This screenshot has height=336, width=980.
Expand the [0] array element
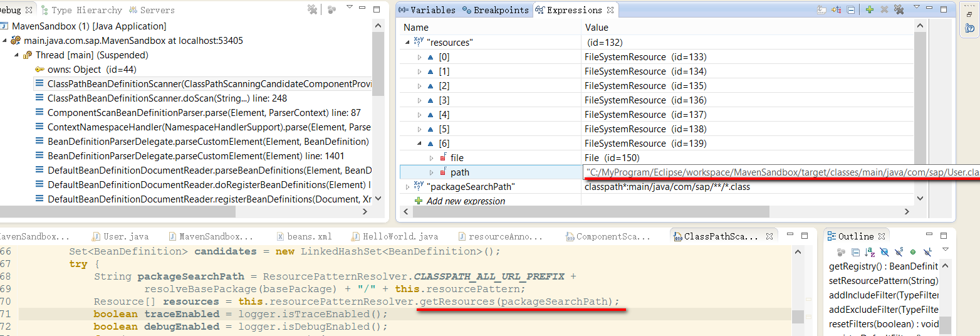tap(419, 56)
